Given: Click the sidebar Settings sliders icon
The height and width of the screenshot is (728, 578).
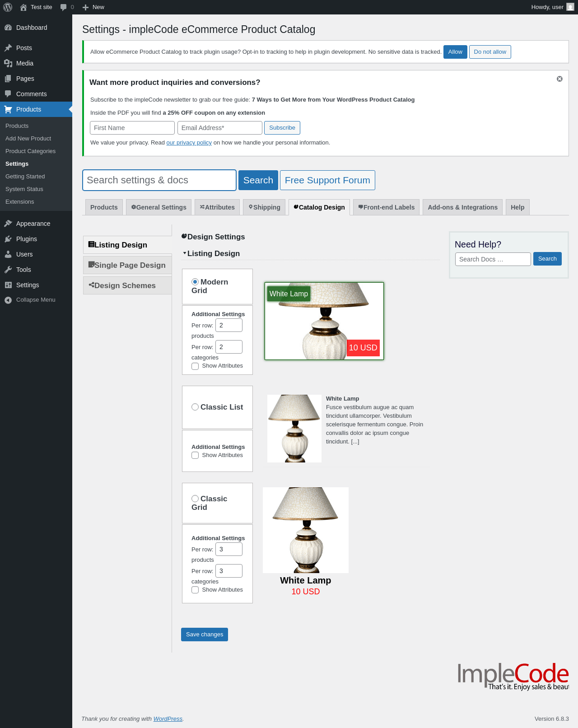Looking at the screenshot, I should pos(8,285).
